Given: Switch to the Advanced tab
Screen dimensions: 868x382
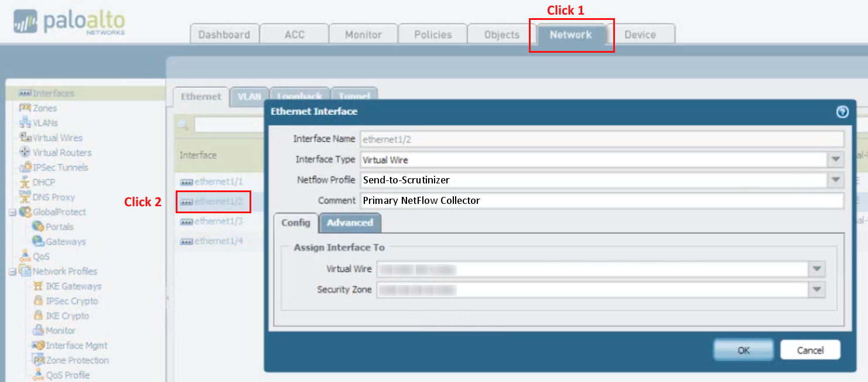Looking at the screenshot, I should 350,223.
